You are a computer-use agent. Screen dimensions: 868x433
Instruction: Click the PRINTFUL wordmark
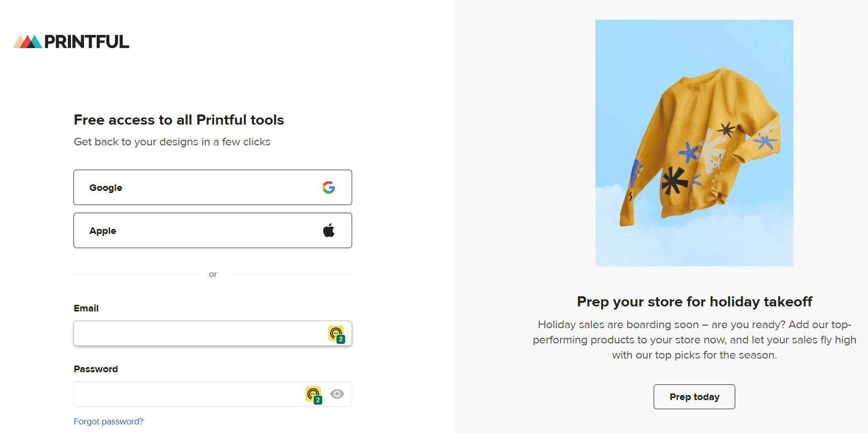coord(86,42)
